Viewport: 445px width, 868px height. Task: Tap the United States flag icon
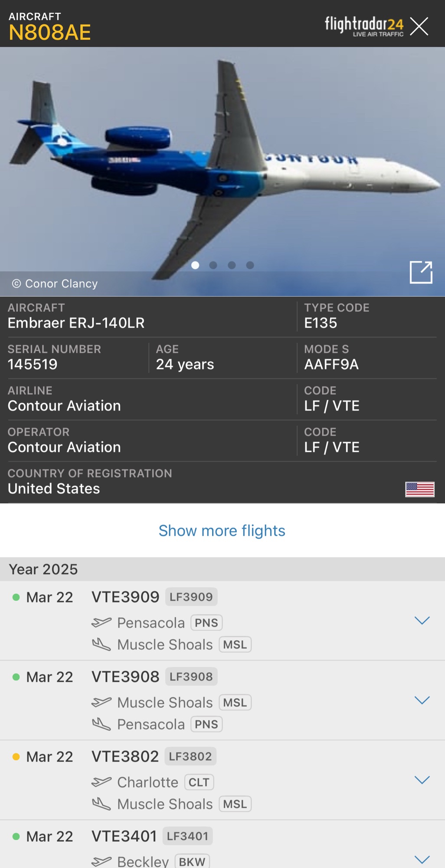(419, 489)
